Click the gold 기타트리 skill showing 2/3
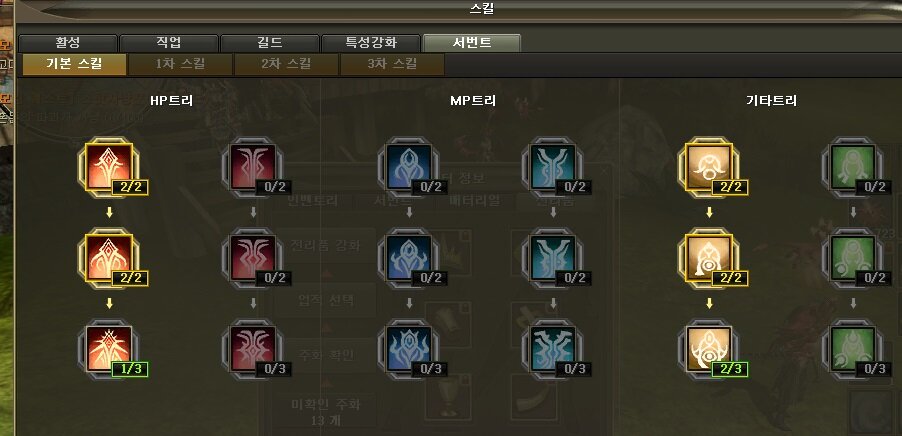The image size is (902, 436). [709, 349]
